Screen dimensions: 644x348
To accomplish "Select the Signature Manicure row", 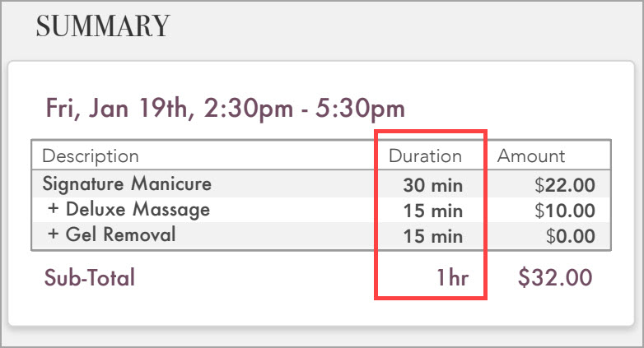I will (x=321, y=183).
